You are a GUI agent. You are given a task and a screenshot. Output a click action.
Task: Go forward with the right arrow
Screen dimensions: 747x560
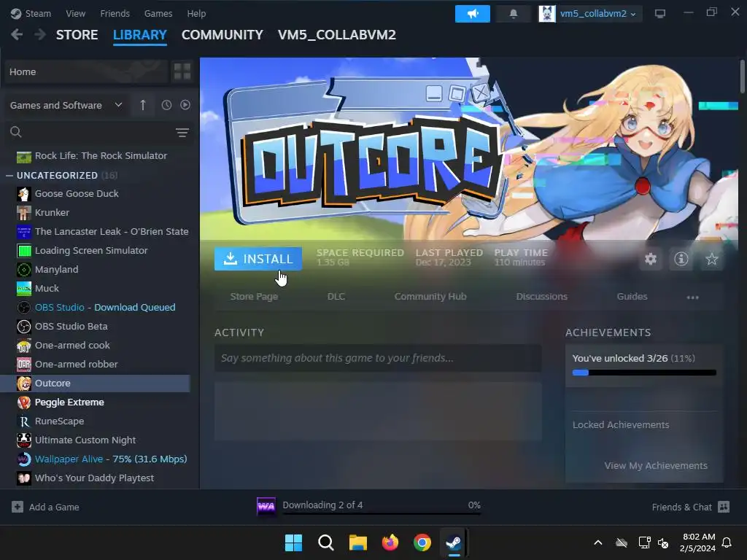pos(40,35)
